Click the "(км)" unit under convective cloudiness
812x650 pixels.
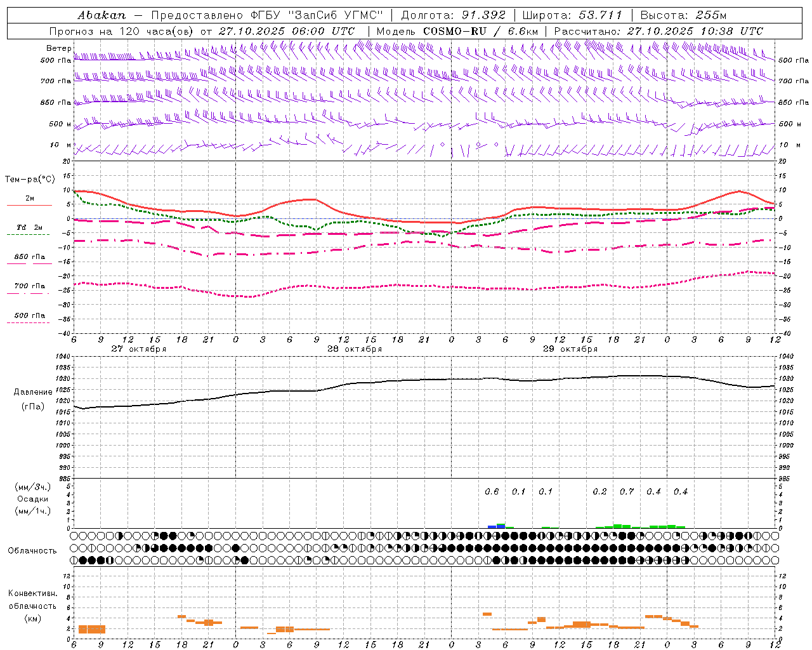tap(32, 618)
